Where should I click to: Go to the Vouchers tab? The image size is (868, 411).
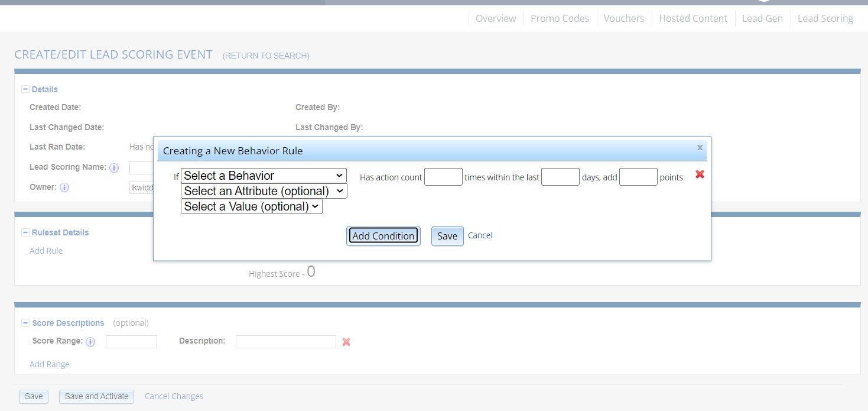pyautogui.click(x=623, y=18)
